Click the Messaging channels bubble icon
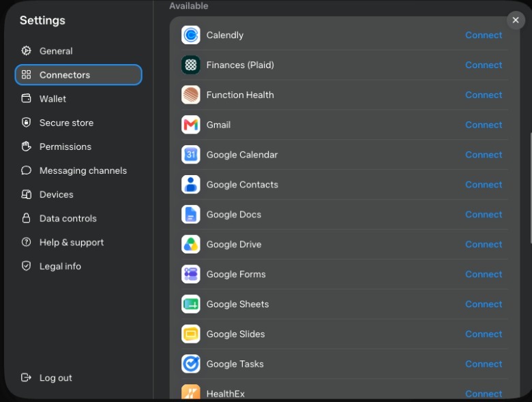 coord(26,170)
